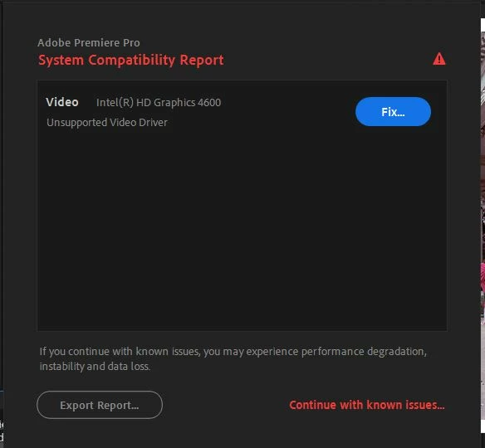Click the blue Fix... button
The width and height of the screenshot is (485, 448).
coord(393,111)
